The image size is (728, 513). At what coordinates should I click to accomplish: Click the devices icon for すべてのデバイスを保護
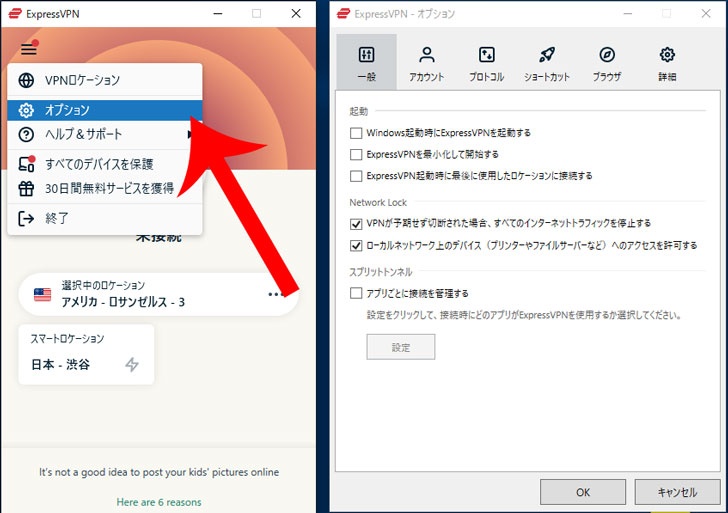(x=26, y=163)
